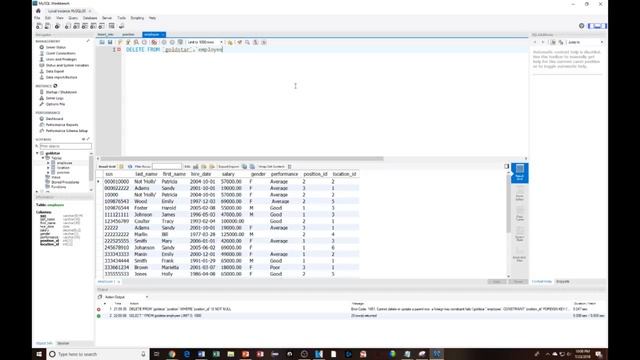Click the Windows Start button
The image size is (640, 360).
point(39,354)
